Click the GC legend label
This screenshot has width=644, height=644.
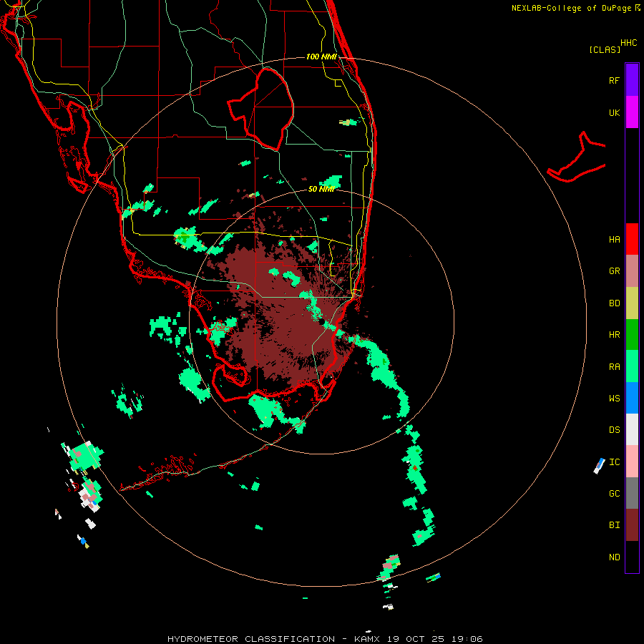614,494
